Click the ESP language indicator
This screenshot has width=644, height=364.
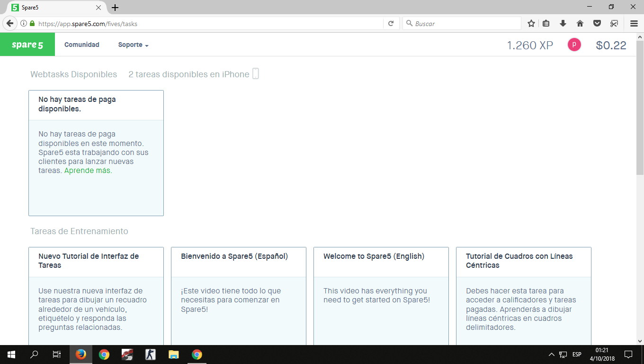coord(577,355)
